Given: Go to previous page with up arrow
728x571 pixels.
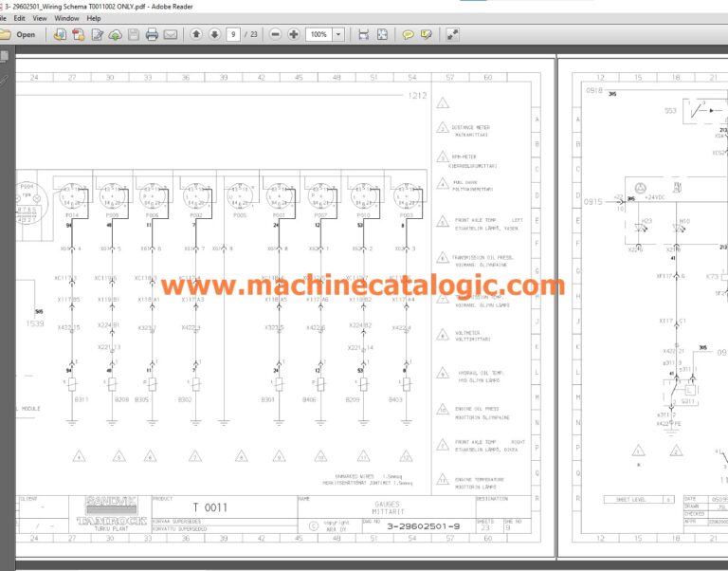Looking at the screenshot, I should pyautogui.click(x=196, y=34).
